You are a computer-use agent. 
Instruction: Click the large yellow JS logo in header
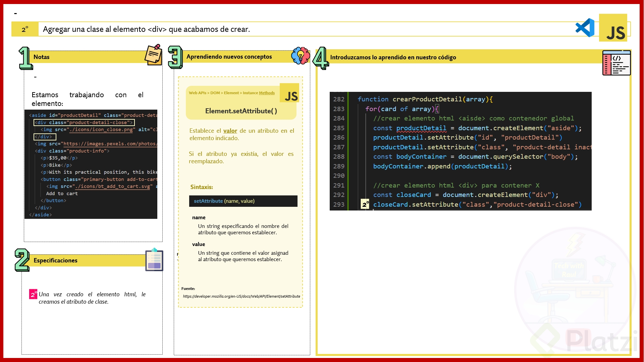pos(613,28)
